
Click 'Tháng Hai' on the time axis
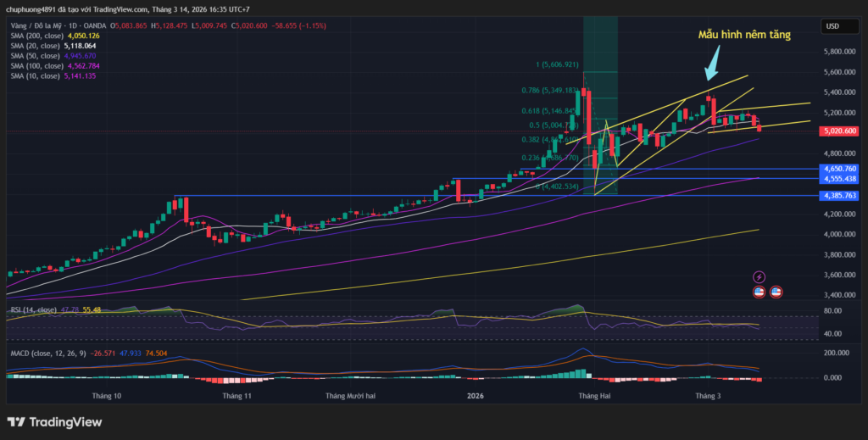pos(593,396)
